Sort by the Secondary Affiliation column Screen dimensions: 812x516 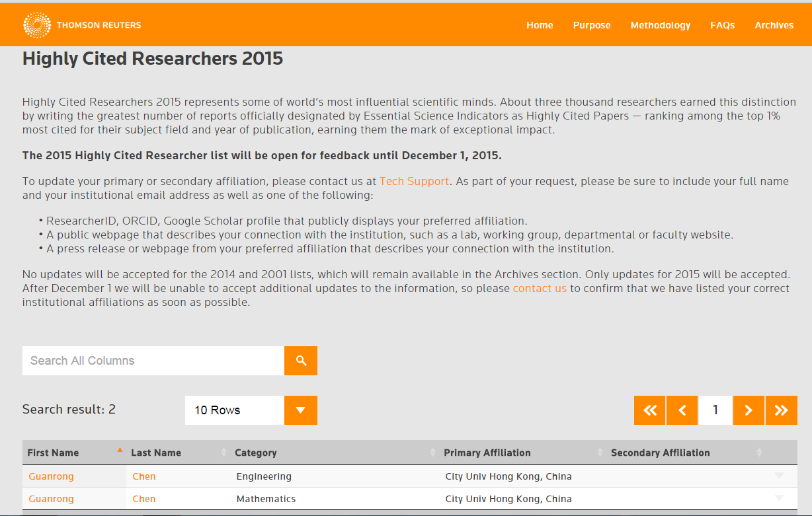(x=686, y=453)
